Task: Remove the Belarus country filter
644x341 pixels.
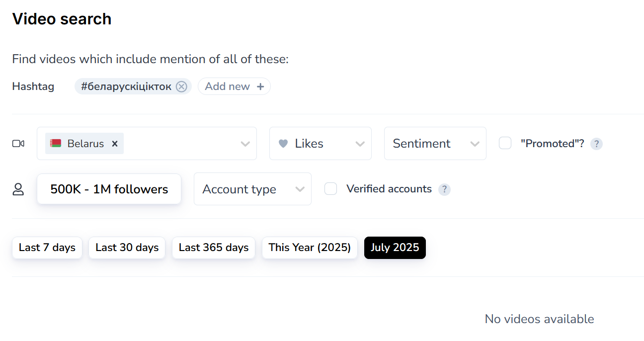Action: (x=115, y=144)
